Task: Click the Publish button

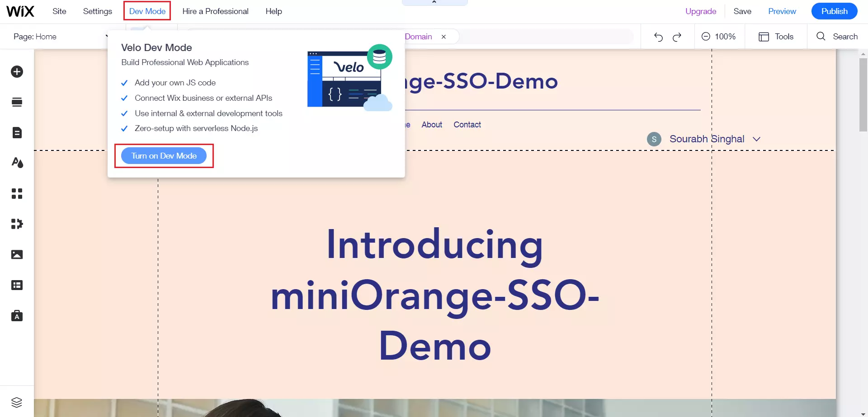Action: click(834, 11)
